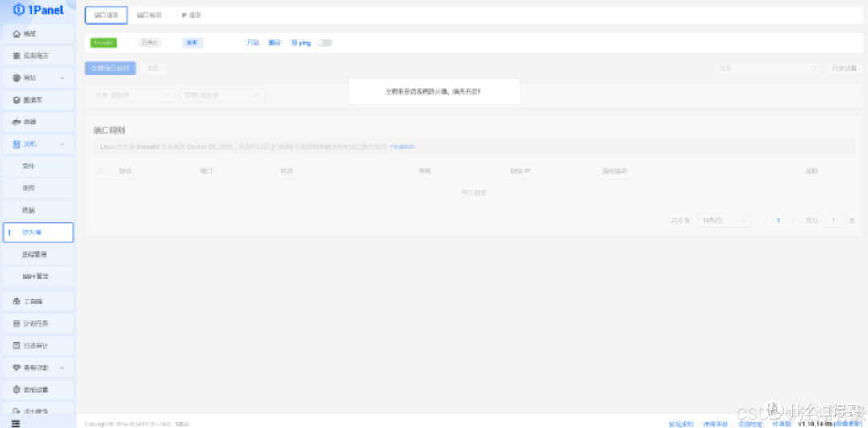Image resolution: width=868 pixels, height=428 pixels.
Task: Switch to the IP 规则 tab
Action: pyautogui.click(x=191, y=15)
